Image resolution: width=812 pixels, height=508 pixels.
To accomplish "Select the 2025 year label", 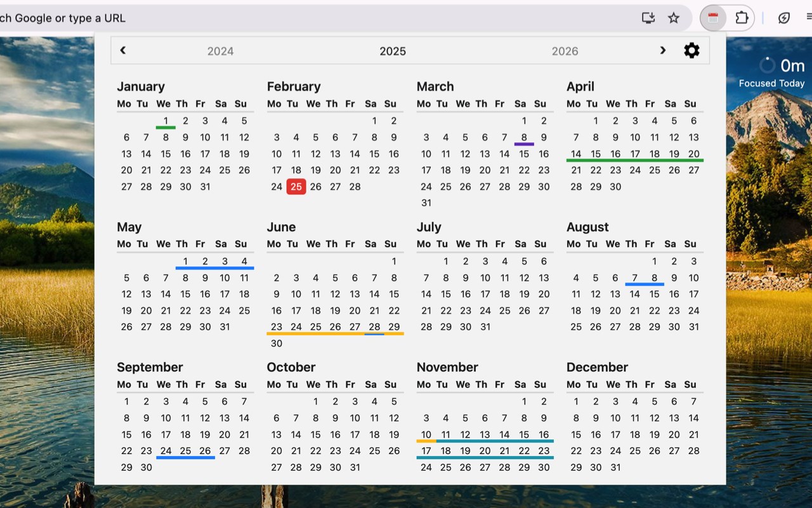I will coord(393,51).
